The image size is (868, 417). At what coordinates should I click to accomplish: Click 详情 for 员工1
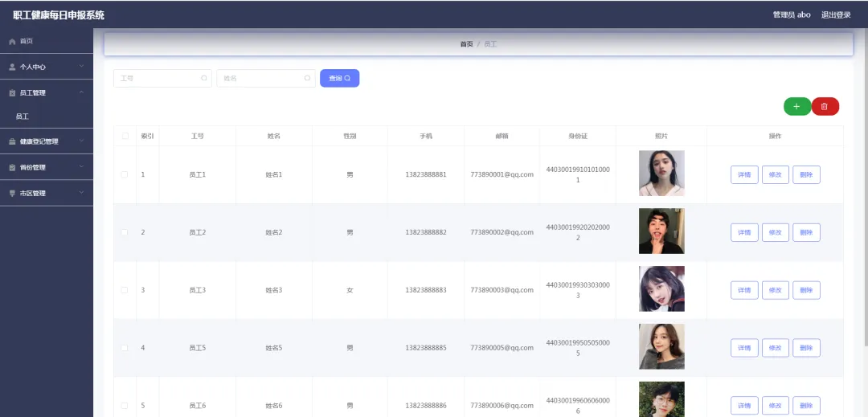coord(744,175)
